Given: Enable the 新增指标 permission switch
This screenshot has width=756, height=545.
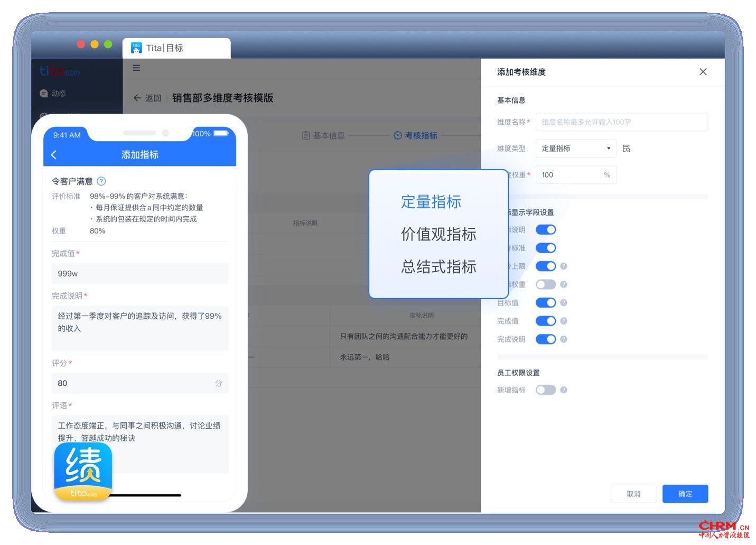Looking at the screenshot, I should pyautogui.click(x=546, y=390).
